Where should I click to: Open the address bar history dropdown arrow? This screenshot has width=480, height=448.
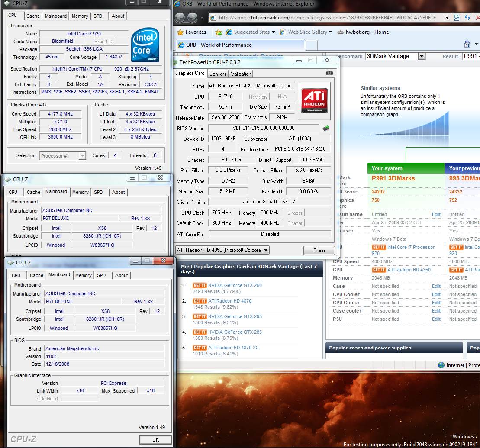(x=447, y=17)
